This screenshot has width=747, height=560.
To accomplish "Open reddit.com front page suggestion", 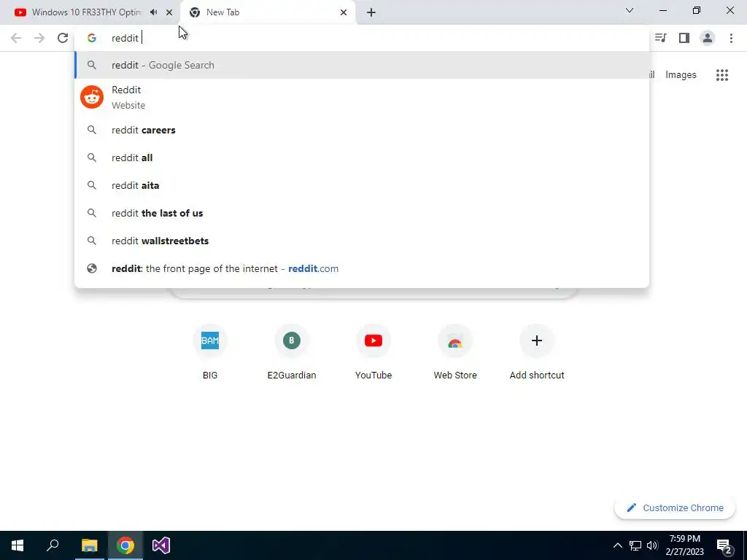I will pyautogui.click(x=362, y=268).
